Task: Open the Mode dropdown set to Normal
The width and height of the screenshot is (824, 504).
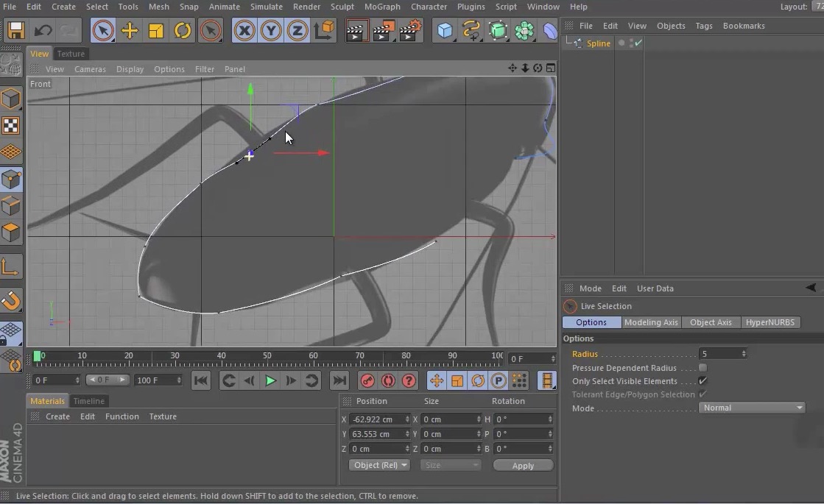Action: 751,407
